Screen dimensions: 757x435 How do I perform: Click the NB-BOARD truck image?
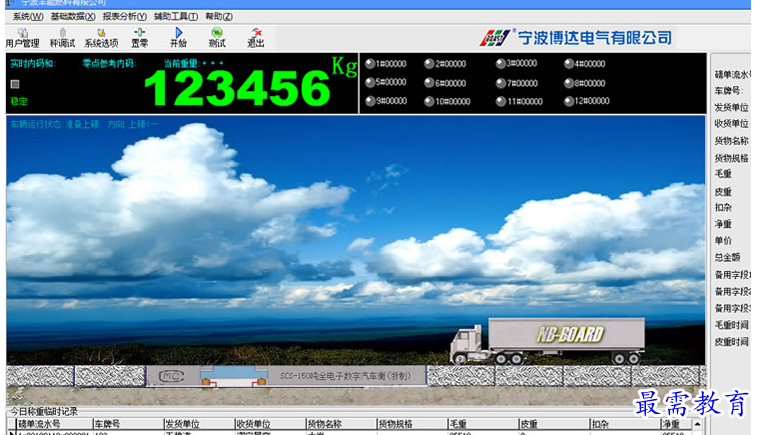547,340
